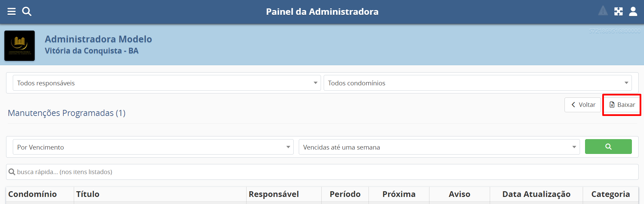Sort by the Título column header
The image size is (644, 204).
pyautogui.click(x=88, y=194)
